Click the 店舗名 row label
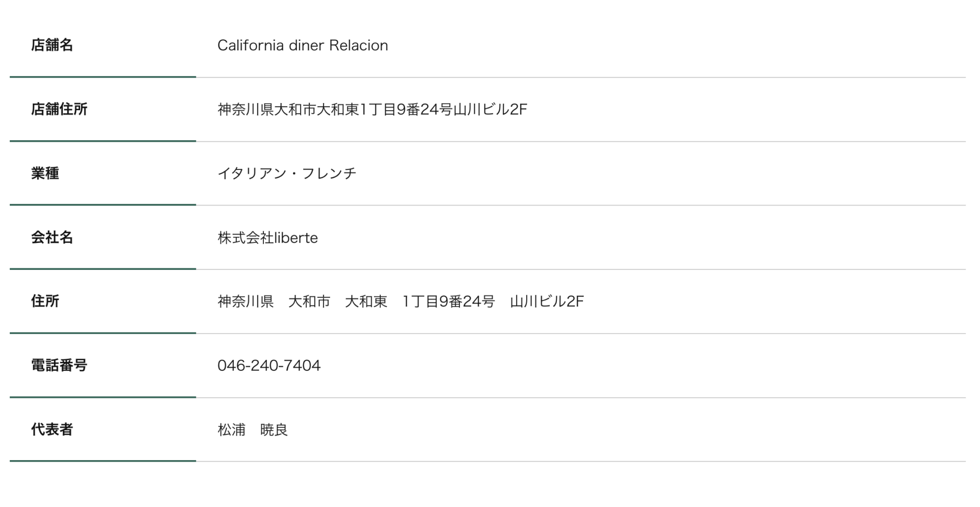The width and height of the screenshot is (980, 507). [52, 45]
